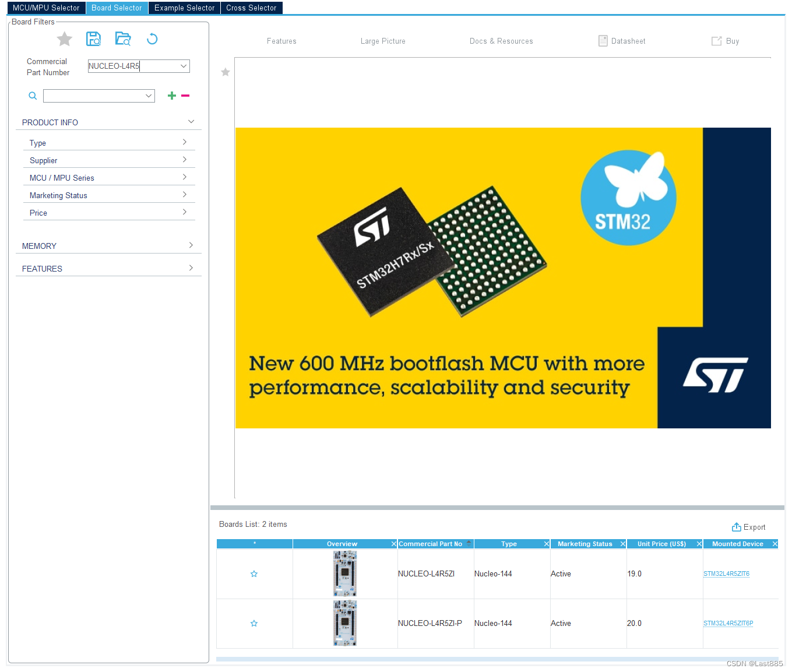Open the STM32L4R5ZIT6 device link
Image resolution: width=792 pixels, height=672 pixels.
tap(726, 574)
